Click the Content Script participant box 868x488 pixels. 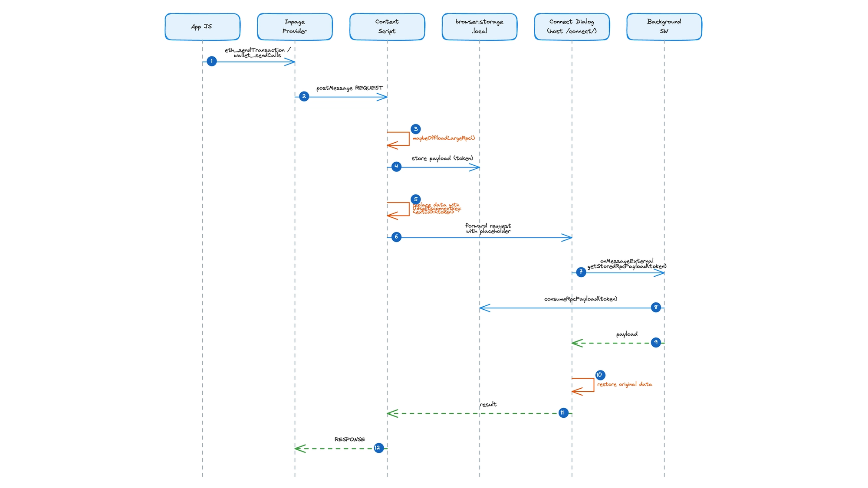[387, 27]
